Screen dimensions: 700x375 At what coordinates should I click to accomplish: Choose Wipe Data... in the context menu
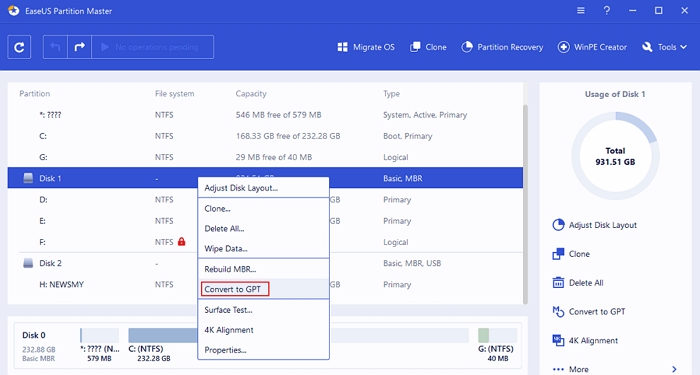[x=263, y=249]
